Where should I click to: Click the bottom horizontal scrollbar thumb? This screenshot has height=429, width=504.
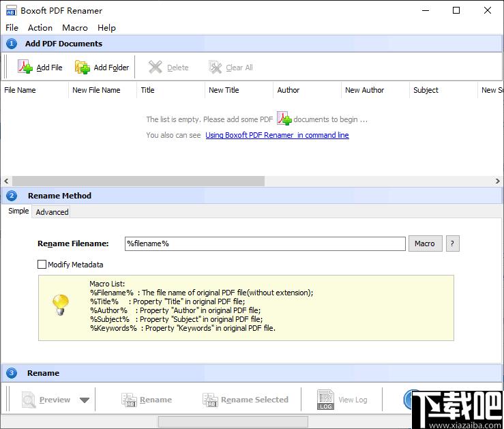(233, 421)
